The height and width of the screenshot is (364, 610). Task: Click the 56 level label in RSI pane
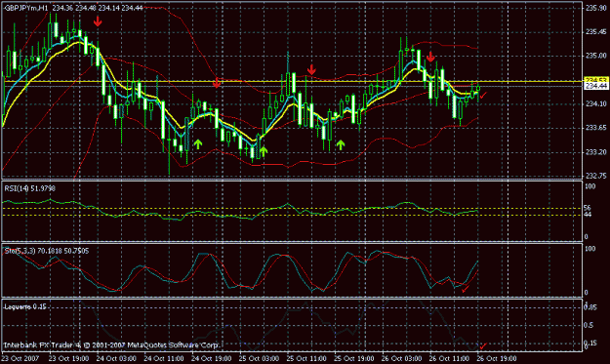point(588,209)
